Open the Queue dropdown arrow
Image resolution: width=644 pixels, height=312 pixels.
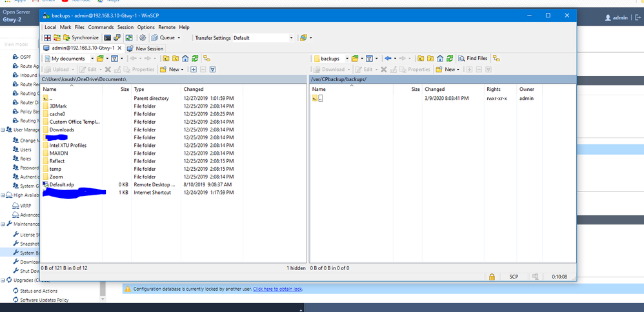coord(179,38)
